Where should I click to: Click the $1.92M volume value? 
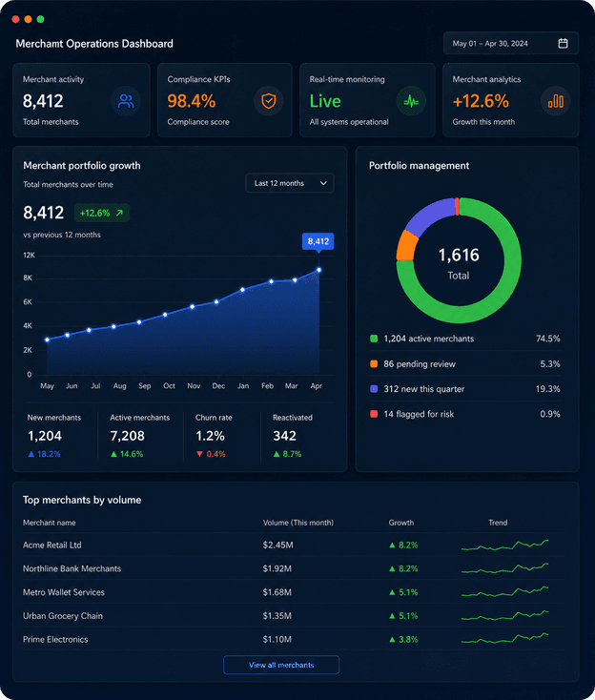tap(277, 568)
